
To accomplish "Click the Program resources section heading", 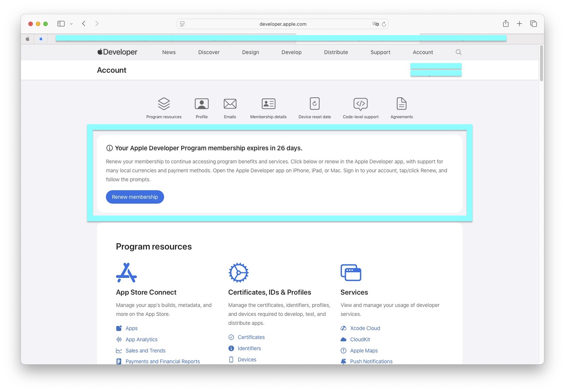I will click(154, 247).
